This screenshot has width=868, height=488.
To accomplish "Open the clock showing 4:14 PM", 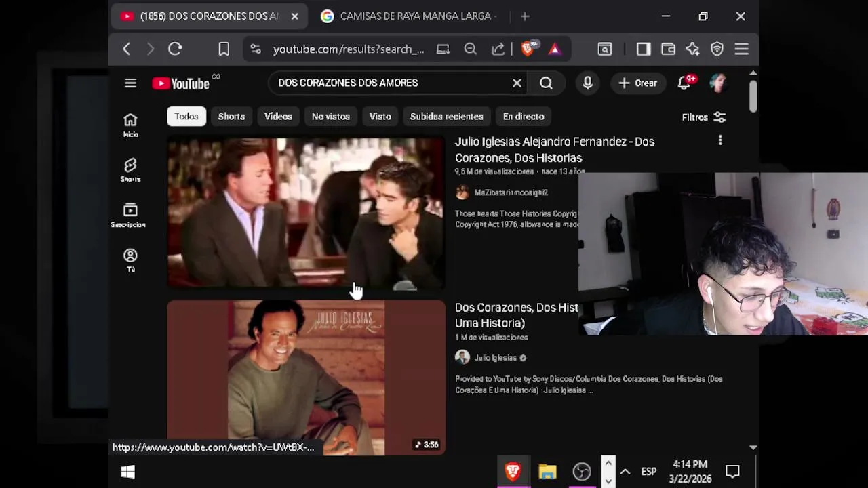I will coord(690,472).
